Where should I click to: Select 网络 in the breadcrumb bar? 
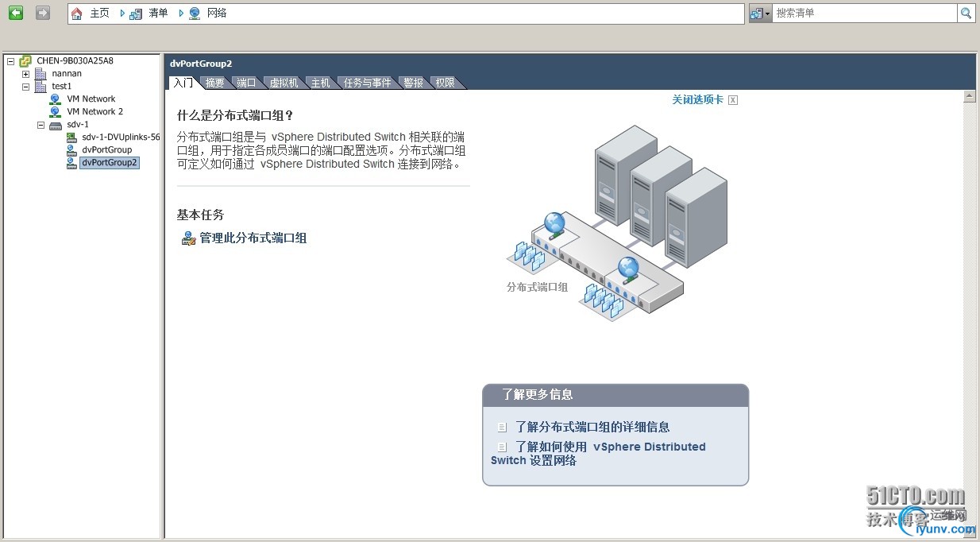click(x=217, y=13)
